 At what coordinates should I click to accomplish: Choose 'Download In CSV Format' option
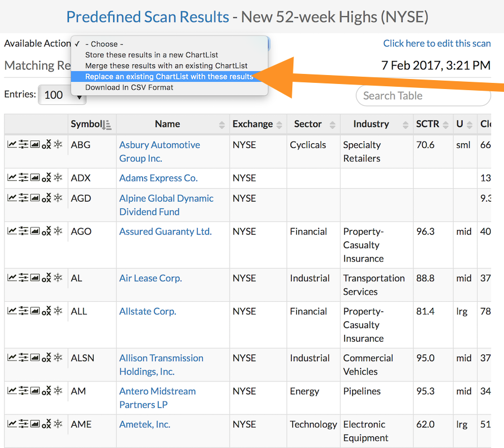click(129, 87)
